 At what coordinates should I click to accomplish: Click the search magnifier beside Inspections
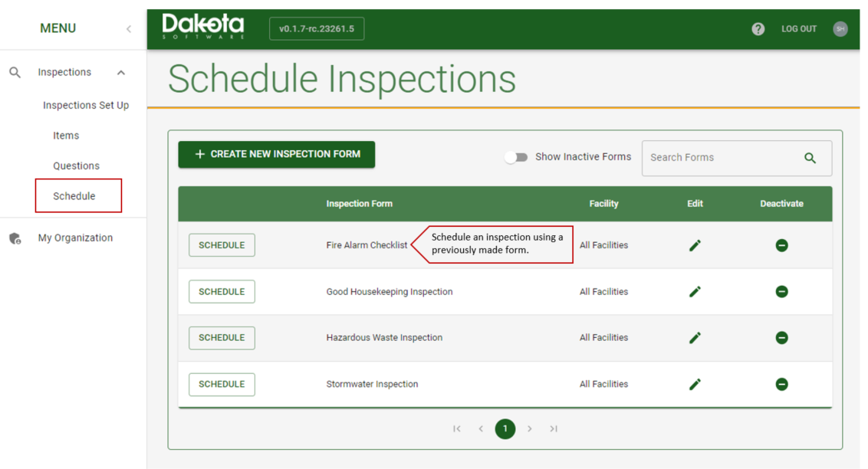point(15,71)
